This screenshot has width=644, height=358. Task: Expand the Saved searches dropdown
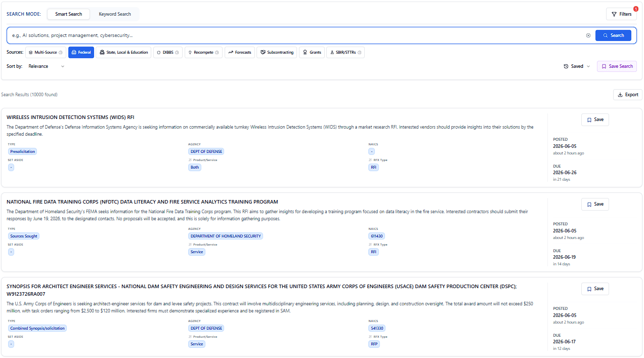[577, 66]
